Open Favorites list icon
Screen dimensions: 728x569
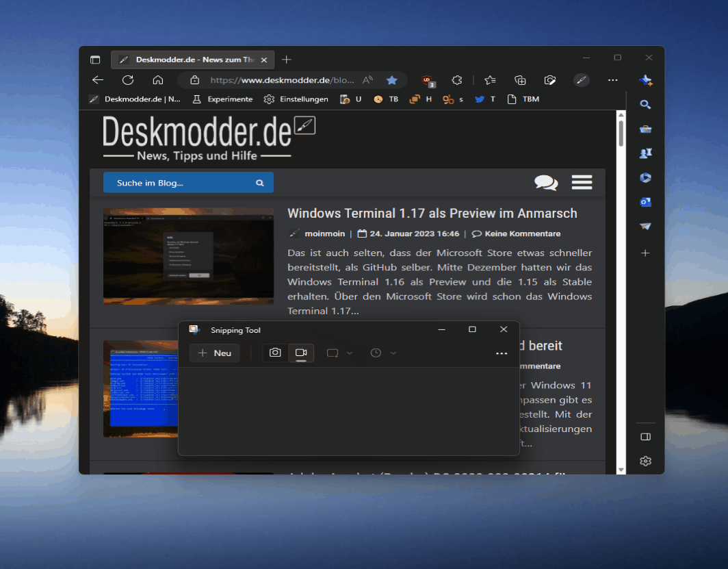click(490, 80)
